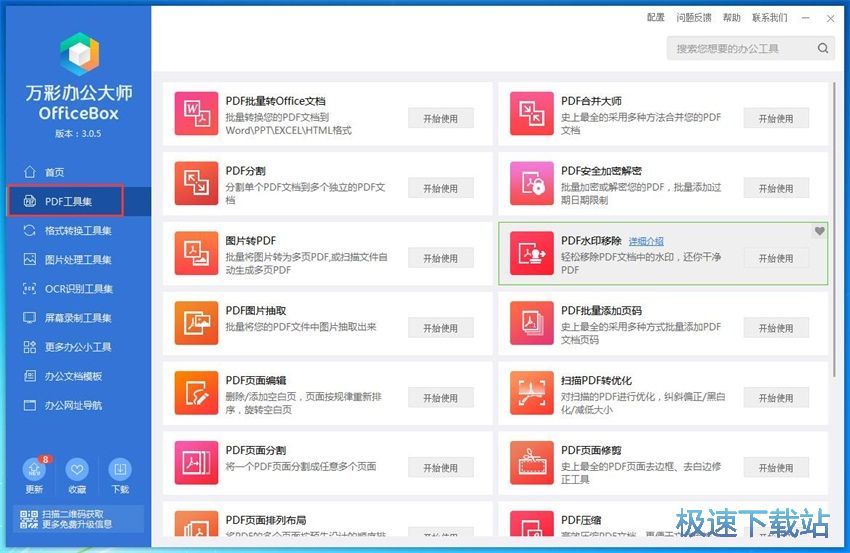Open 帮助 in the top bar
The height and width of the screenshot is (553, 850).
point(731,18)
